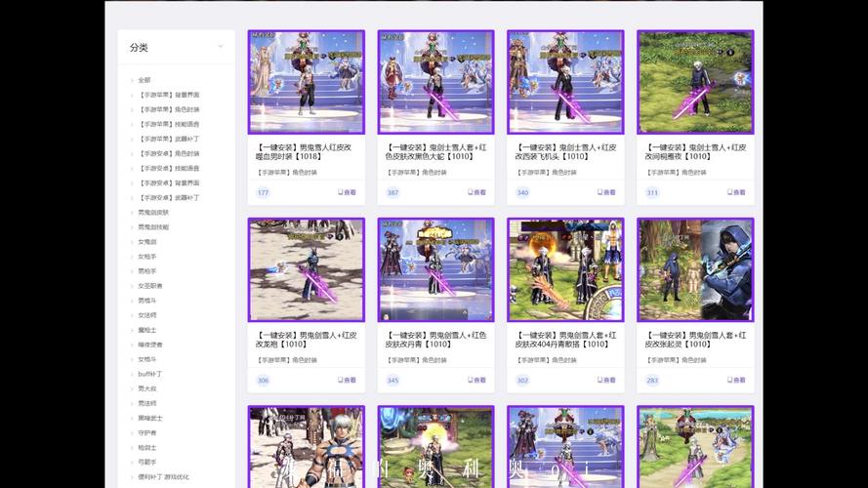The height and width of the screenshot is (488, 868).
Task: Click the 查看 icon on the 改龙袍 card
Action: [x=347, y=381]
